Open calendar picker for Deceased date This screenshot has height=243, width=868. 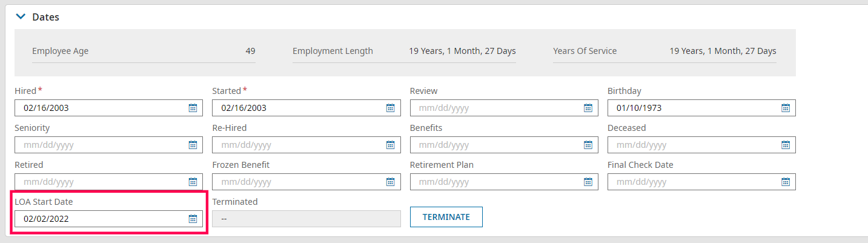click(785, 145)
